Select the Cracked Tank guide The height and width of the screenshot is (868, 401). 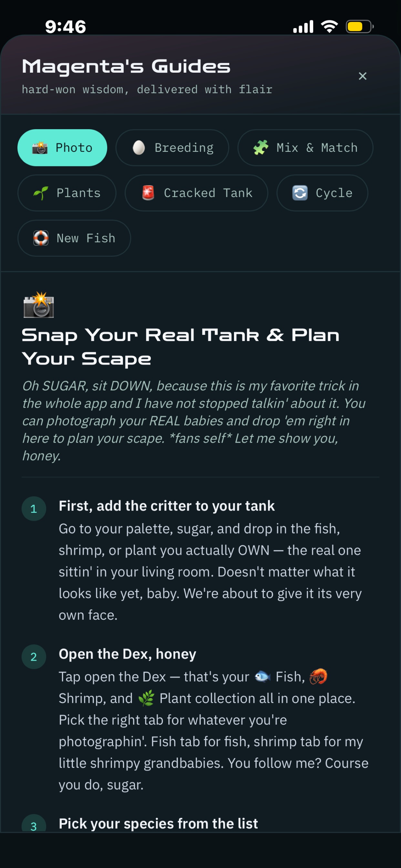196,193
